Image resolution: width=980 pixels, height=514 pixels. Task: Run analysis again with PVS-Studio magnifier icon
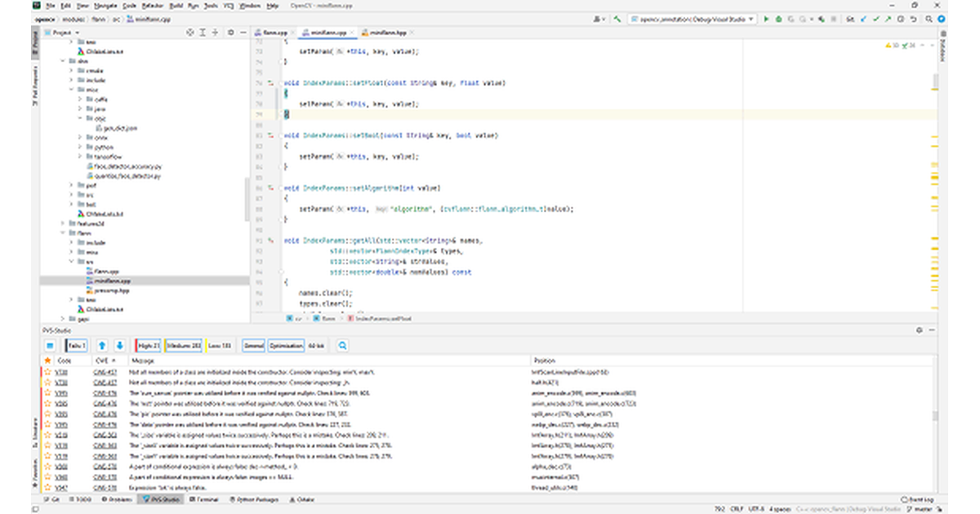click(342, 345)
